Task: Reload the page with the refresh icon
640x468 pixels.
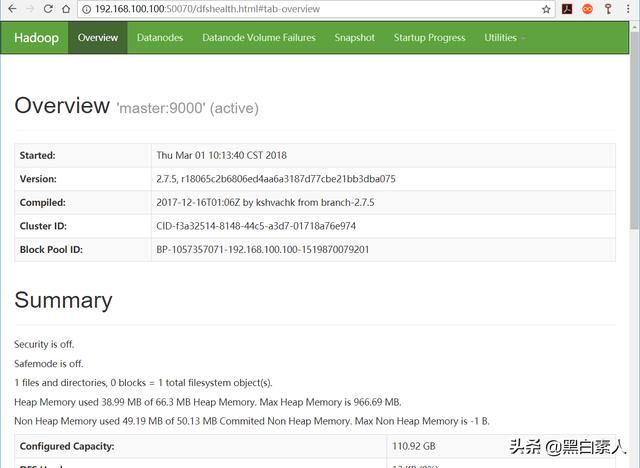Action: tap(47, 9)
